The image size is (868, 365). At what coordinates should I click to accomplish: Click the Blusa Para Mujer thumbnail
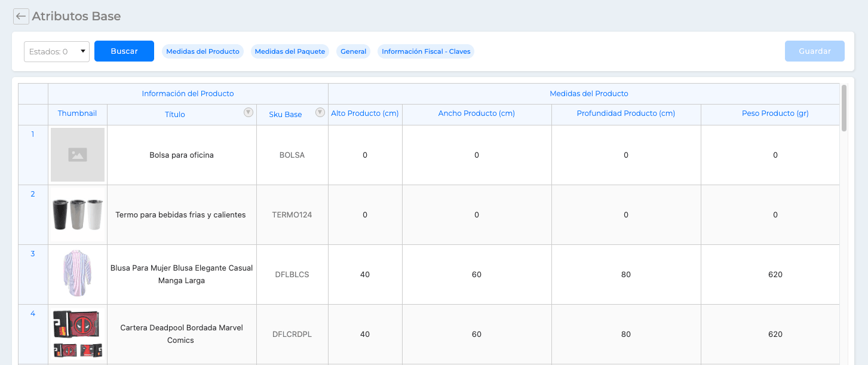78,274
